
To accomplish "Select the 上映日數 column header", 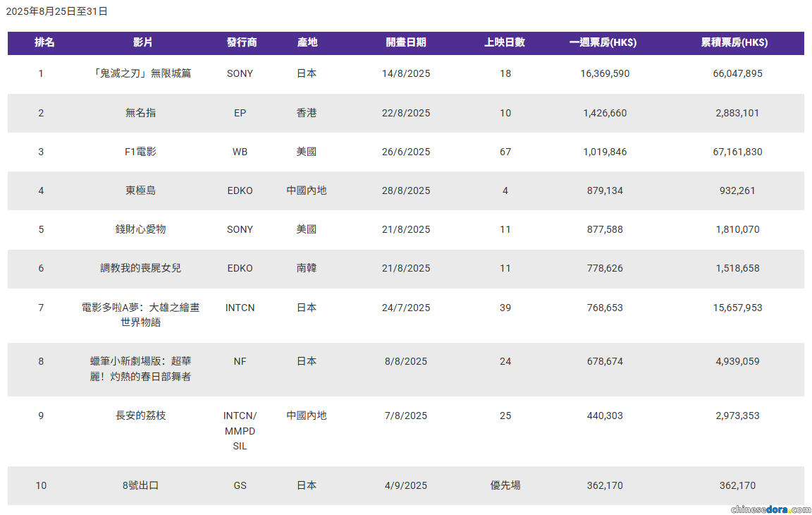I will click(505, 42).
